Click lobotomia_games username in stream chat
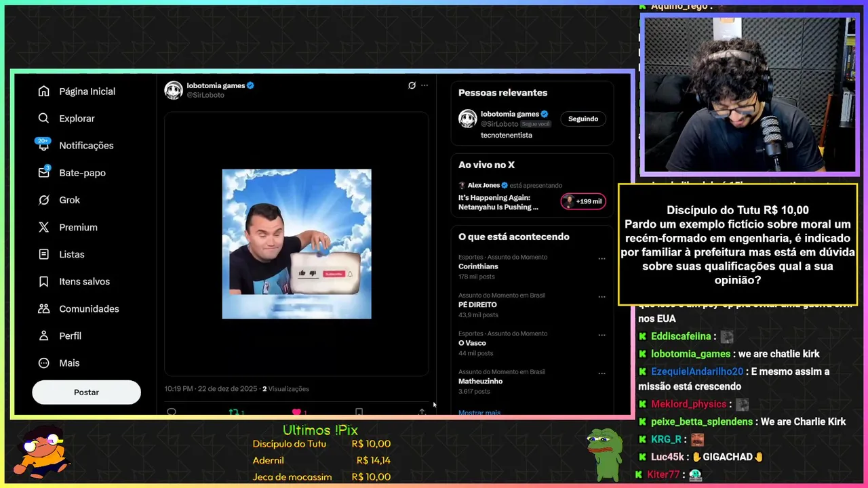 691,354
